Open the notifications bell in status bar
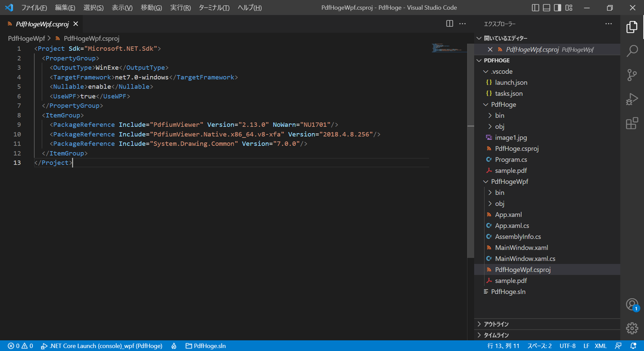 634,346
